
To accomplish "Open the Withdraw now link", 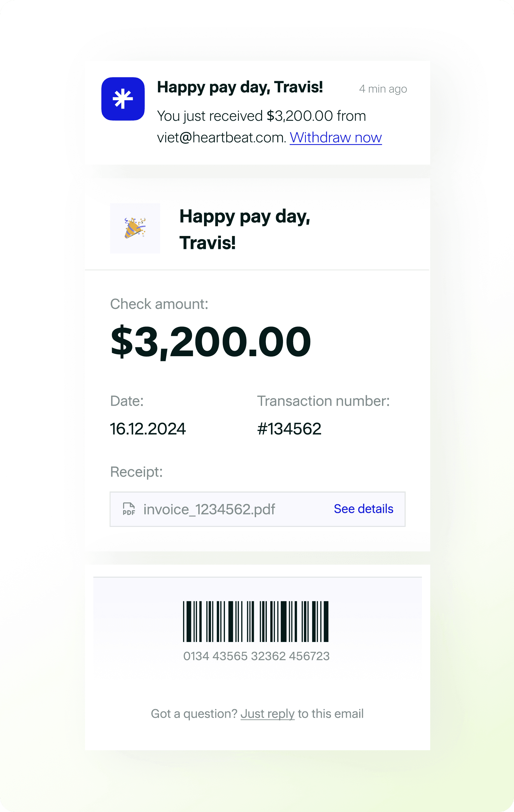I will 336,137.
